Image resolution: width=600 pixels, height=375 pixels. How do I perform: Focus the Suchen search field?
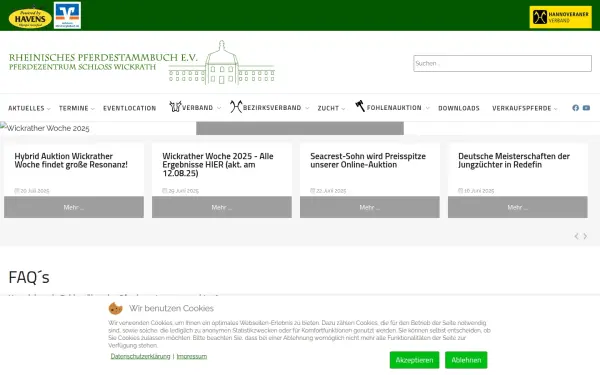click(502, 64)
